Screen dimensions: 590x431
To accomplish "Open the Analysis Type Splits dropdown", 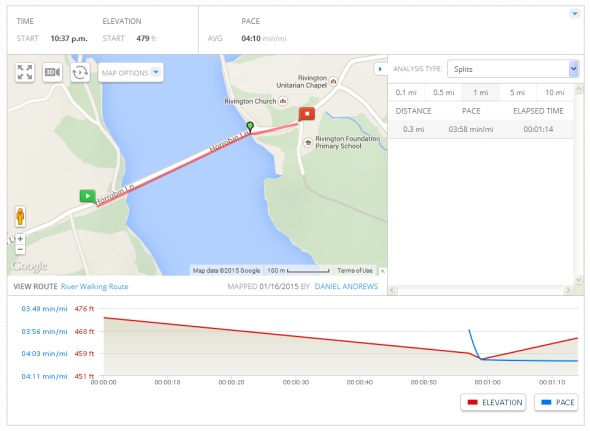I will (513, 69).
